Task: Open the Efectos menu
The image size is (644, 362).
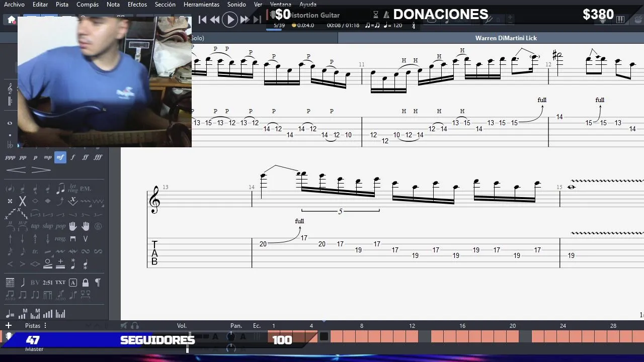Action: (137, 5)
